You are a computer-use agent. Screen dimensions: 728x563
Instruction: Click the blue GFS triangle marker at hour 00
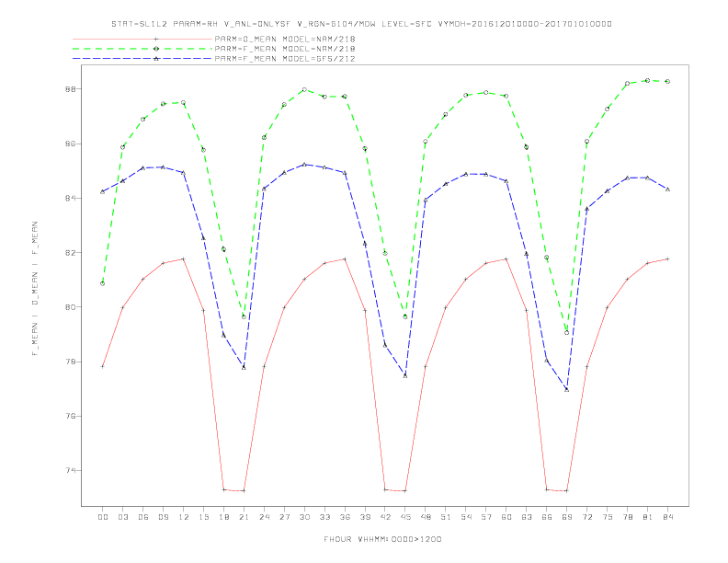click(x=103, y=191)
